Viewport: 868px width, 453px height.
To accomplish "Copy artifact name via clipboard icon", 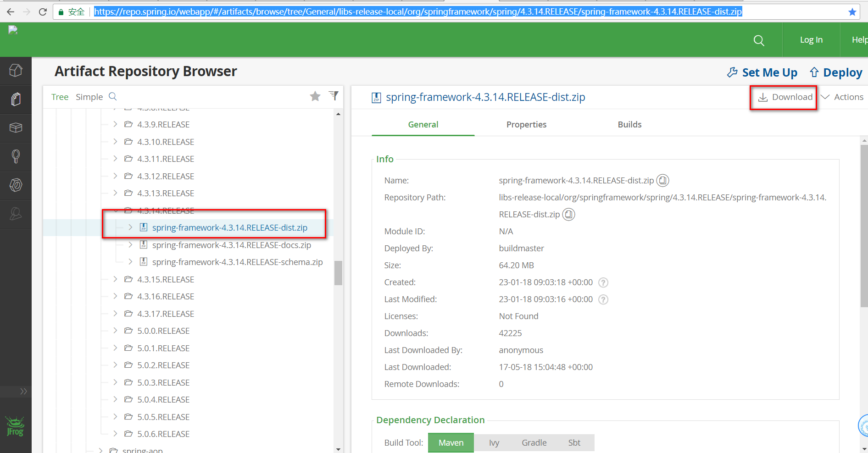I will (662, 181).
